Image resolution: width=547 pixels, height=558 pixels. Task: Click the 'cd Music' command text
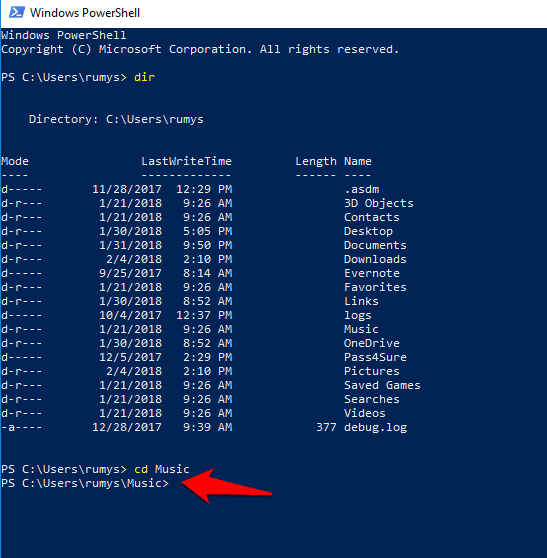pos(162,469)
